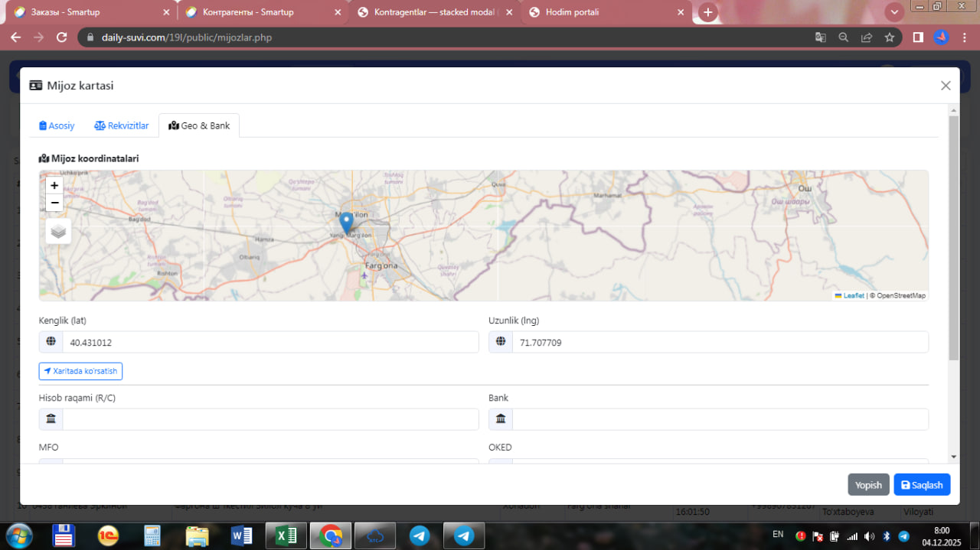Viewport: 980px width, 550px height.
Task: Click the Uzunlik (lng) input field
Action: pyautogui.click(x=719, y=343)
